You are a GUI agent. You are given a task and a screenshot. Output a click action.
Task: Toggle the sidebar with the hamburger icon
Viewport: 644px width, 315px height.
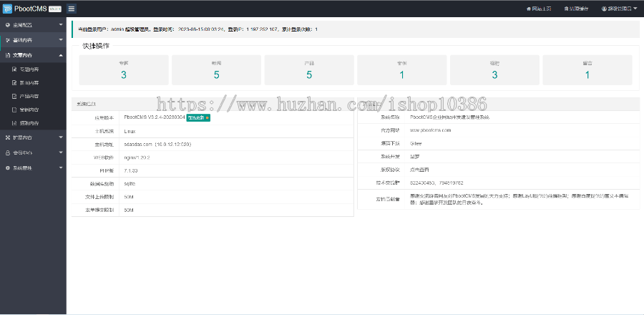(x=71, y=9)
